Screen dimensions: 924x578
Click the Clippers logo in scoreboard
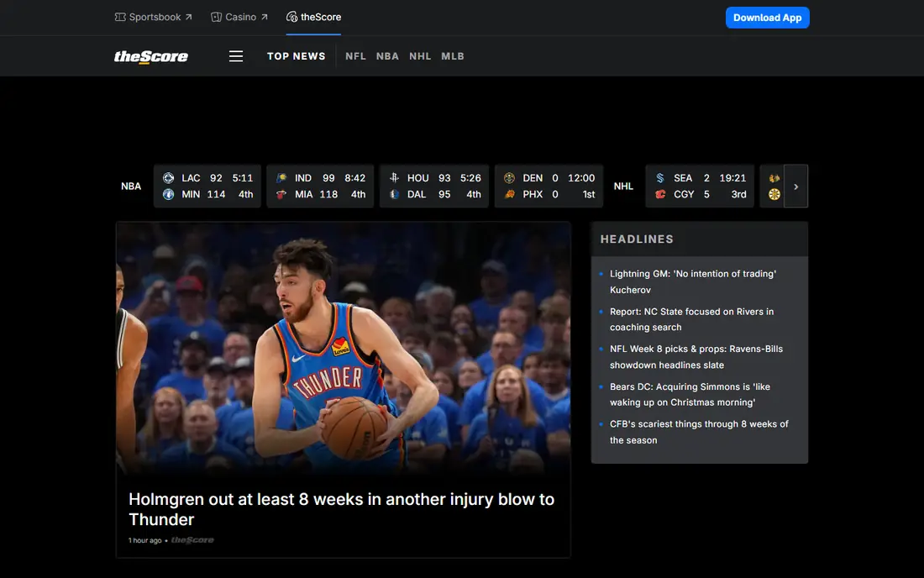169,178
